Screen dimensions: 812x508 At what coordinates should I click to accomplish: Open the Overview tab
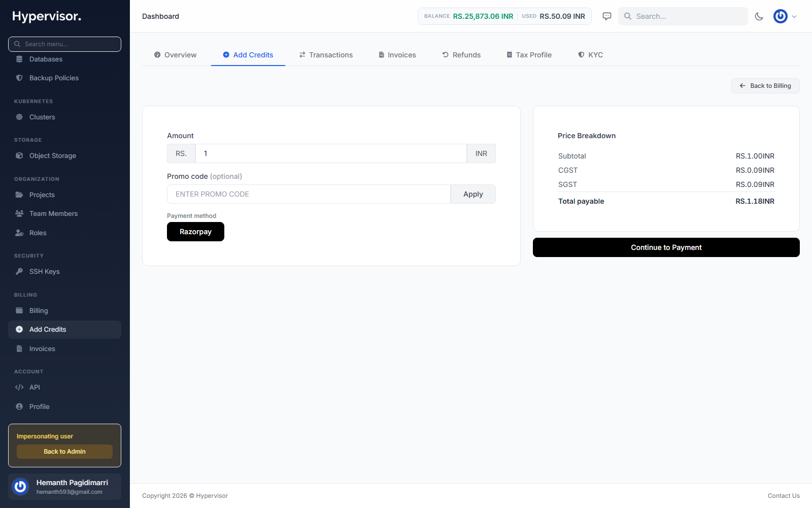tap(176, 55)
